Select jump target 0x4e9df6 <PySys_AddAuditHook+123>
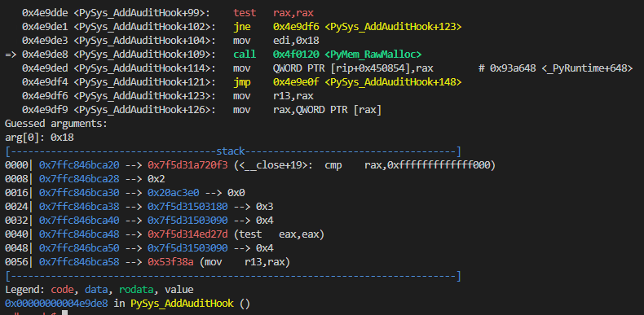The width and height of the screenshot is (644, 315). tap(367, 27)
